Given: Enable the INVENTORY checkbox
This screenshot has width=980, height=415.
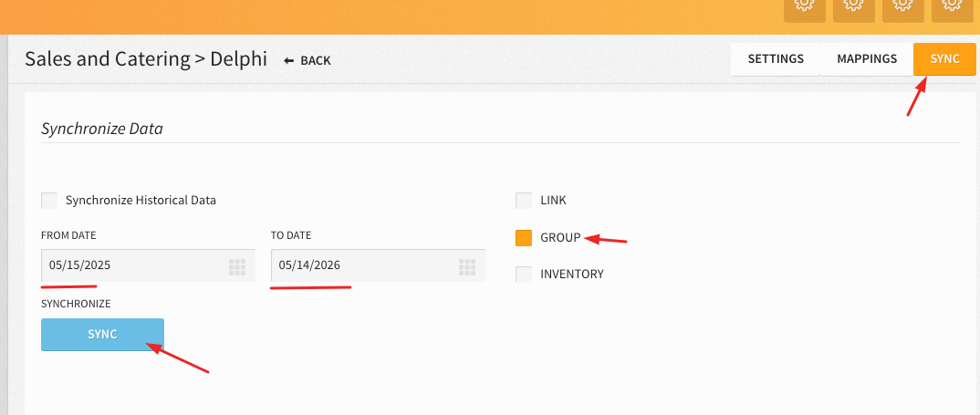Looking at the screenshot, I should (524, 274).
